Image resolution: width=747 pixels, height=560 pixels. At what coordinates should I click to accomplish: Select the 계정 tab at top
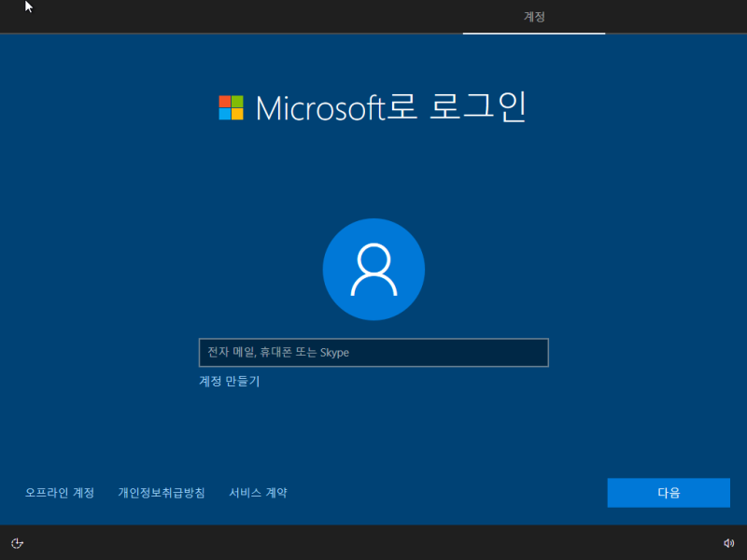pos(534,17)
